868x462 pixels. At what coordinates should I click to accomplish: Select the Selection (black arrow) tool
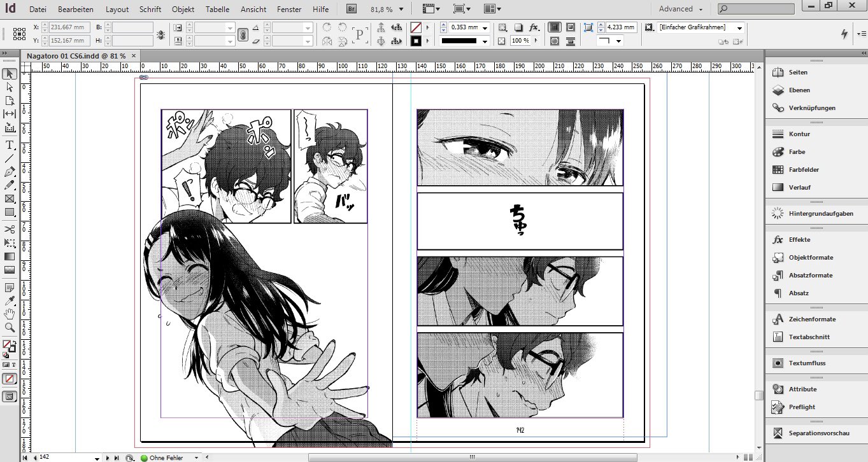(x=10, y=74)
